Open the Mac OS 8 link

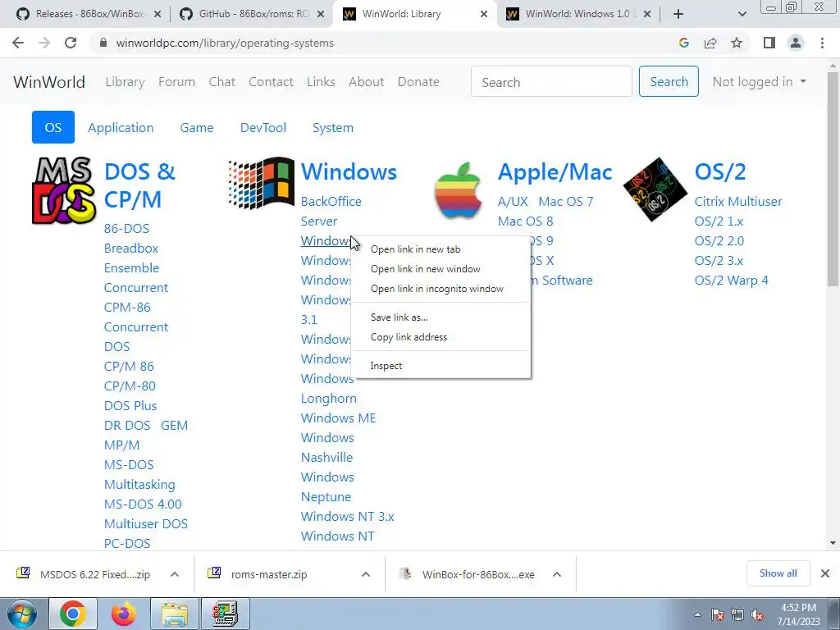coord(525,221)
